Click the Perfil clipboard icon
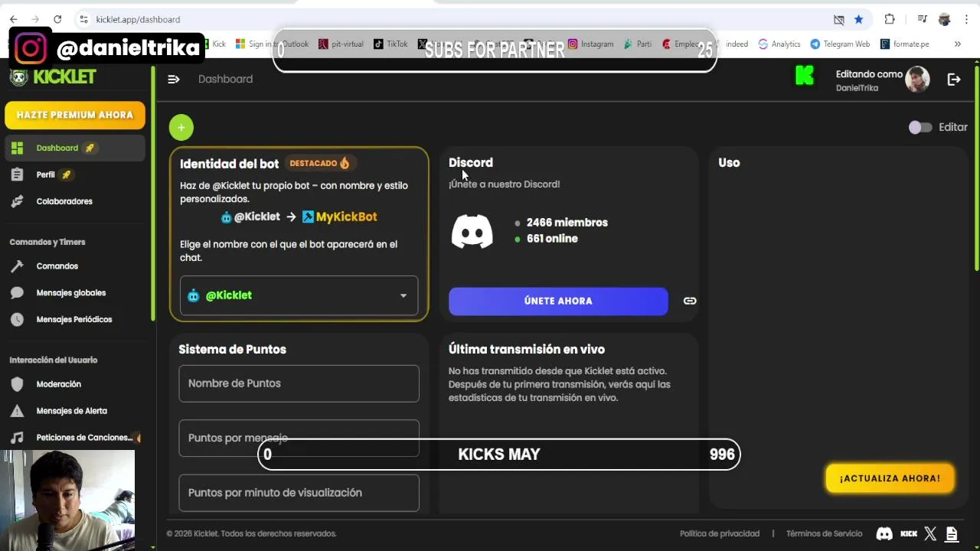The width and height of the screenshot is (980, 551). click(x=17, y=174)
